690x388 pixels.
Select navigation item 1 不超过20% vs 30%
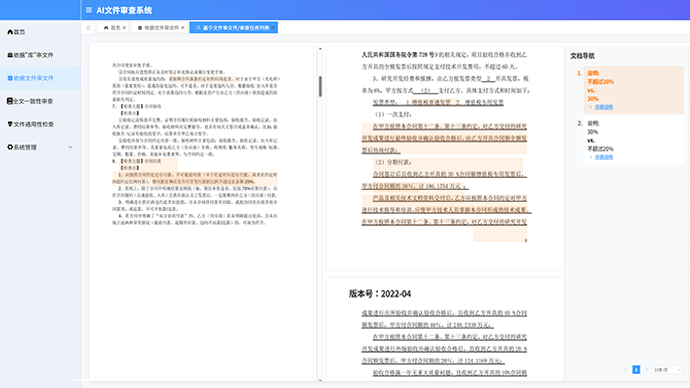pos(633,90)
